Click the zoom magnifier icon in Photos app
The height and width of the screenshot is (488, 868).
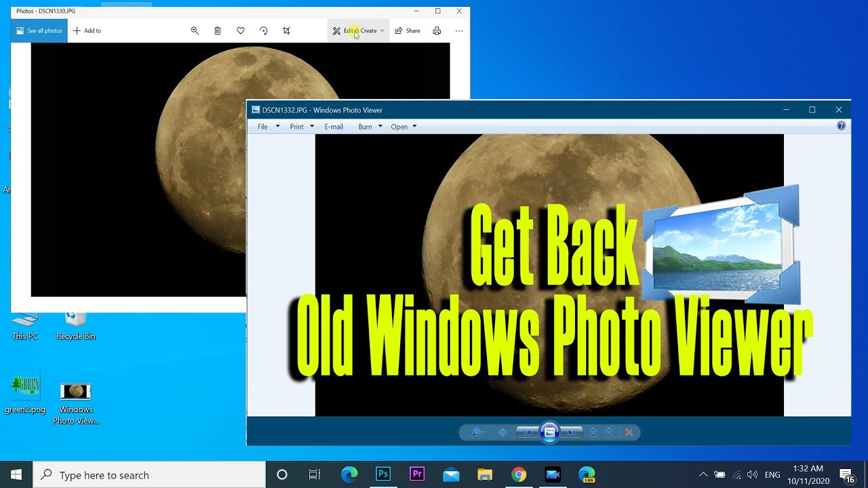pos(195,30)
